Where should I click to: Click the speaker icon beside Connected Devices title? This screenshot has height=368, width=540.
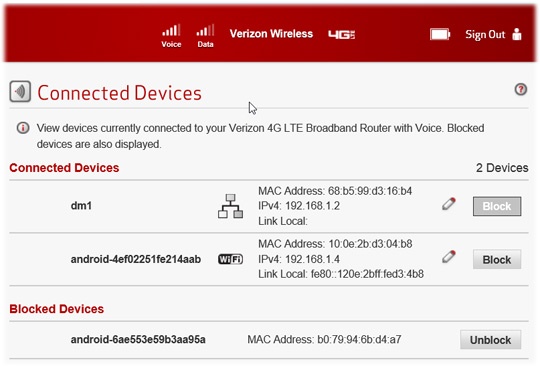[x=20, y=92]
